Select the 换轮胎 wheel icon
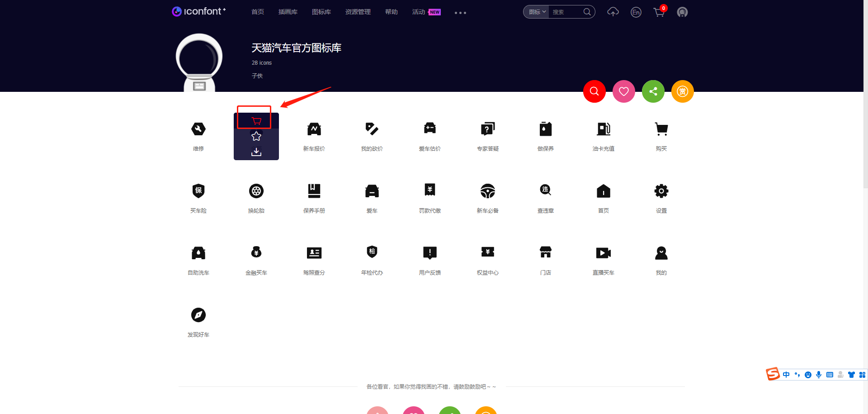The height and width of the screenshot is (414, 868). 256,191
